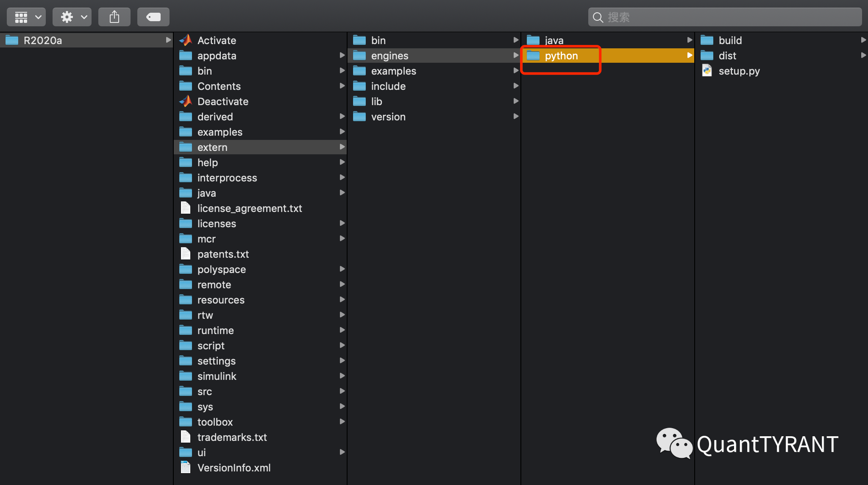This screenshot has width=868, height=485.
Task: Select the patents.txt file
Action: click(x=223, y=254)
